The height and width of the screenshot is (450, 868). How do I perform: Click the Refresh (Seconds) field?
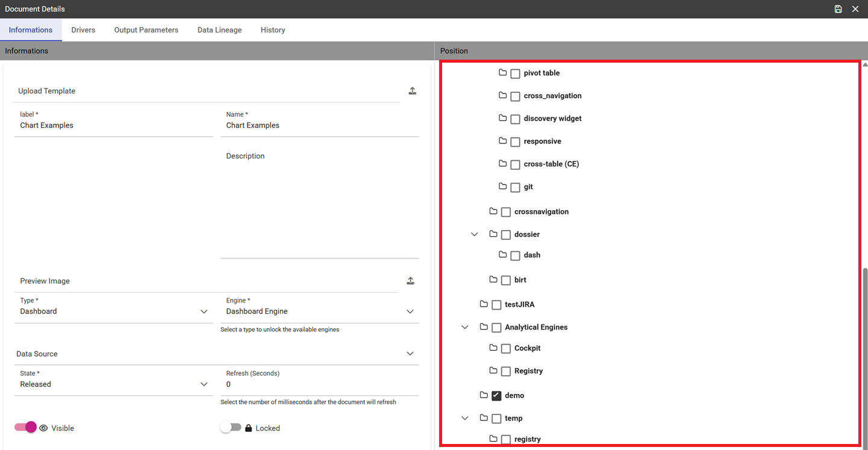pyautogui.click(x=320, y=381)
